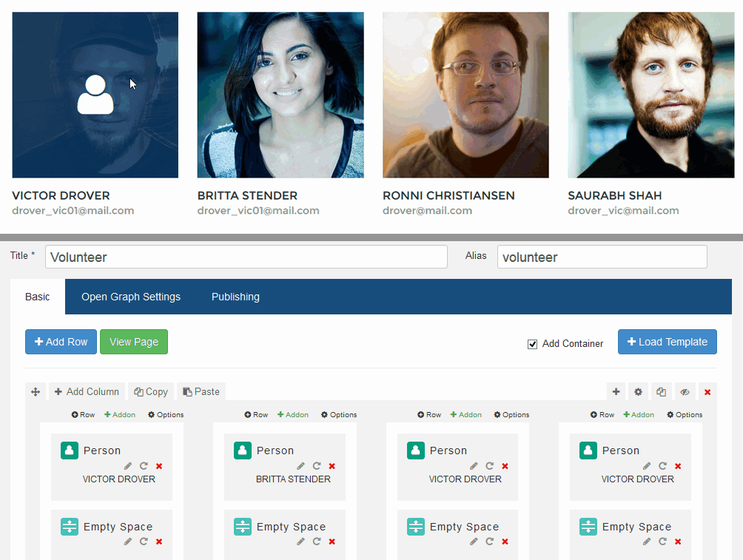Click the plus icon in row toolbar
The height and width of the screenshot is (560, 743).
tap(616, 392)
